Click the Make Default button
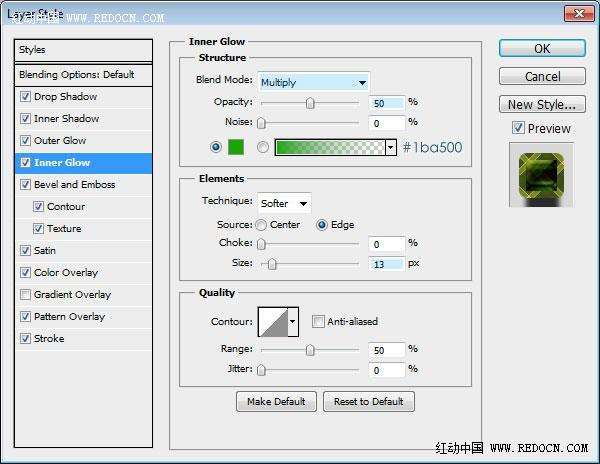Image resolution: width=600 pixels, height=464 pixels. click(x=276, y=402)
